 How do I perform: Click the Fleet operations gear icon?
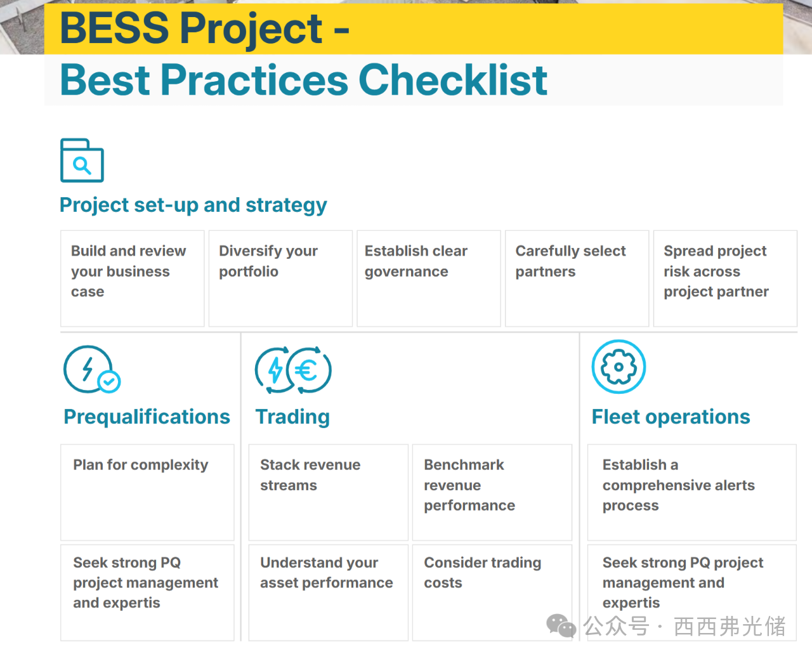(619, 367)
